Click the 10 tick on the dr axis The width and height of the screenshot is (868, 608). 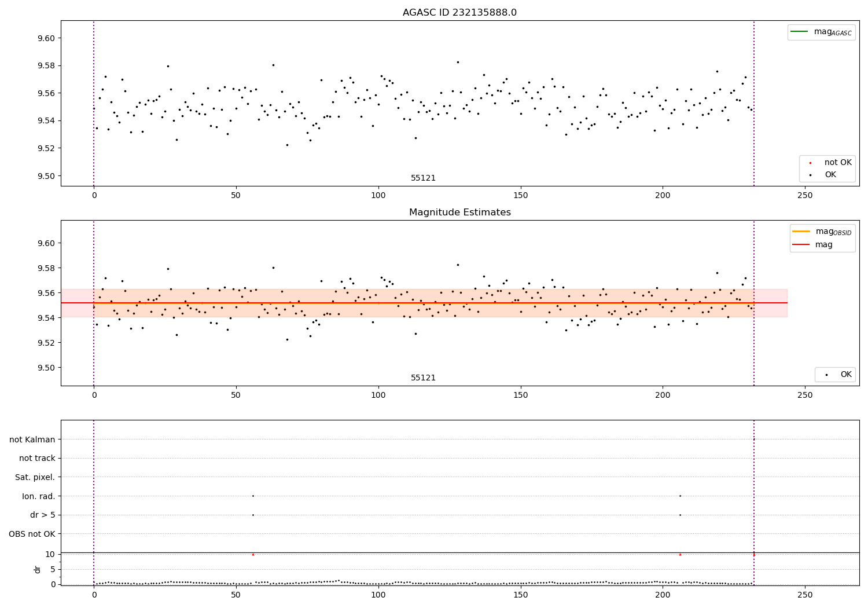[50, 554]
